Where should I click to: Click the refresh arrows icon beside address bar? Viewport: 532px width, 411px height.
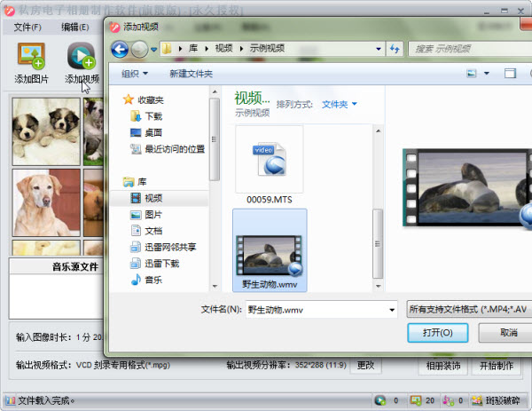[x=395, y=49]
